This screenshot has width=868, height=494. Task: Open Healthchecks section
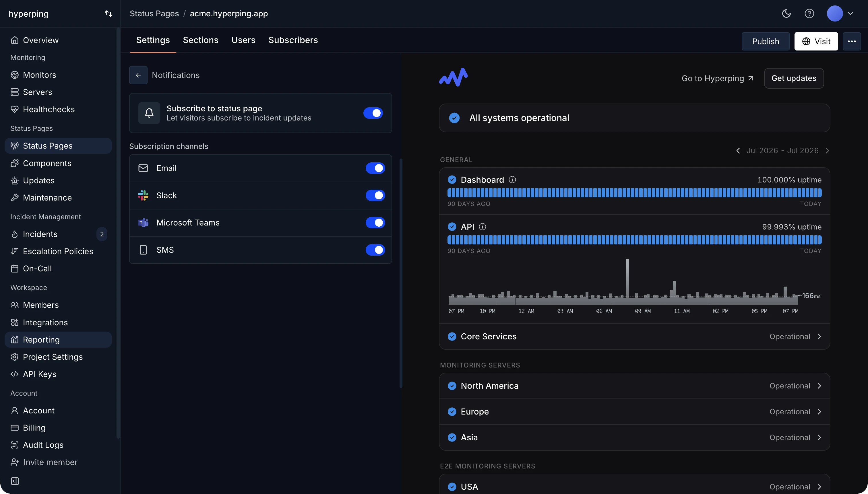coord(58,109)
